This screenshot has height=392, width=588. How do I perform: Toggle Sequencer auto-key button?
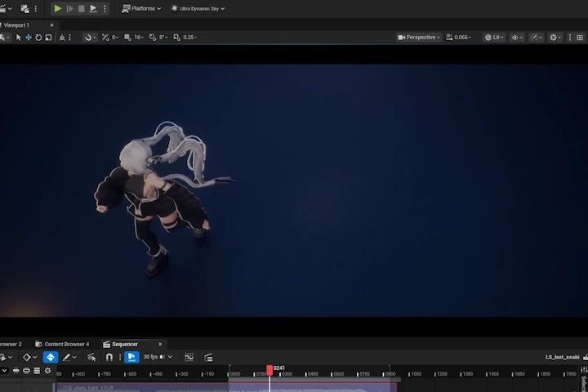pyautogui.click(x=51, y=357)
